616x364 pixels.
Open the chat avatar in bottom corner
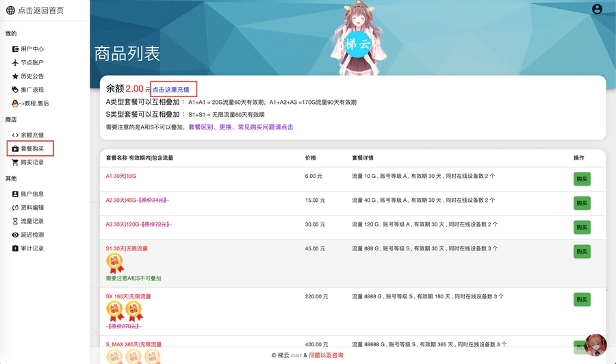(595, 346)
